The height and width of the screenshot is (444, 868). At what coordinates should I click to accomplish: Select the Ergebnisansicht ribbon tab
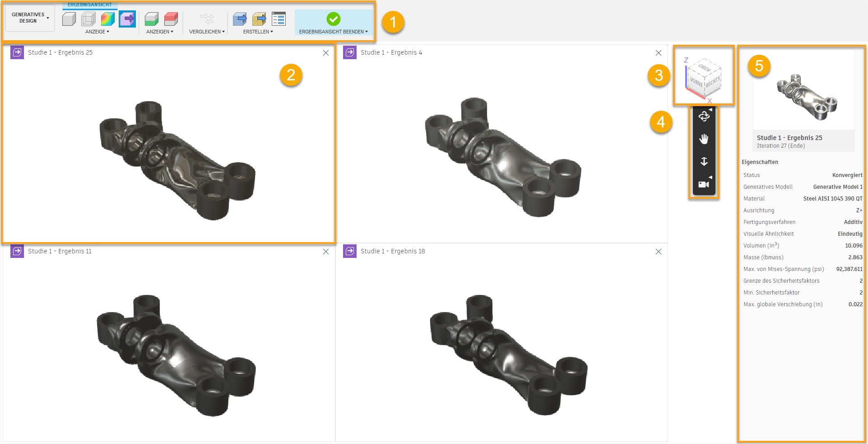pos(90,5)
